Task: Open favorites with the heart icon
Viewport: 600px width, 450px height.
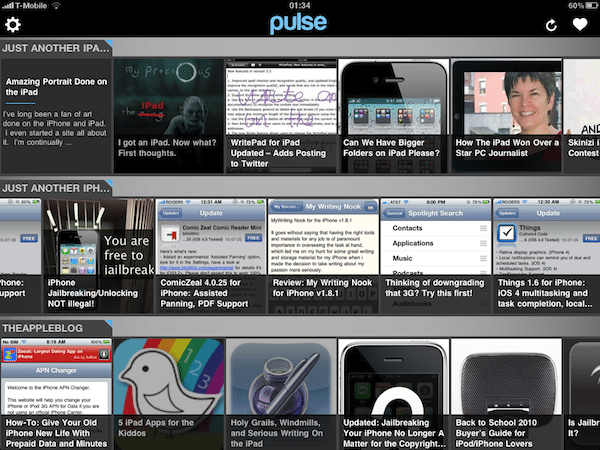Action: tap(580, 24)
